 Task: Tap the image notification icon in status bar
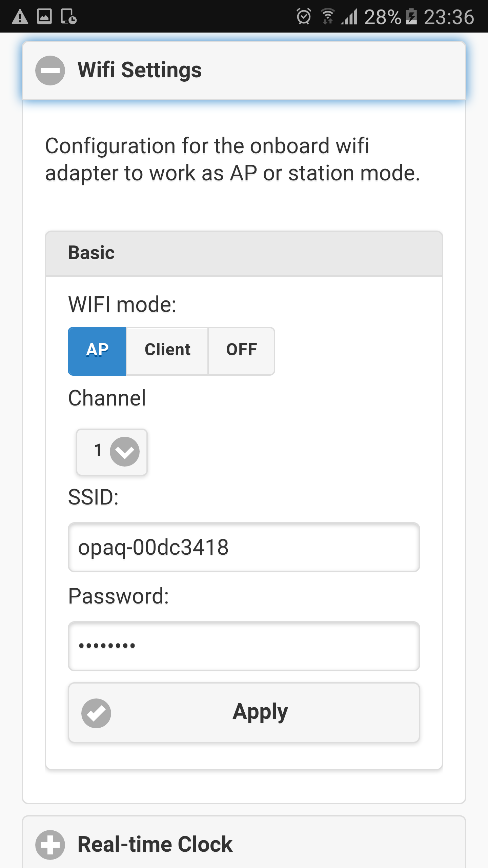coord(44,17)
